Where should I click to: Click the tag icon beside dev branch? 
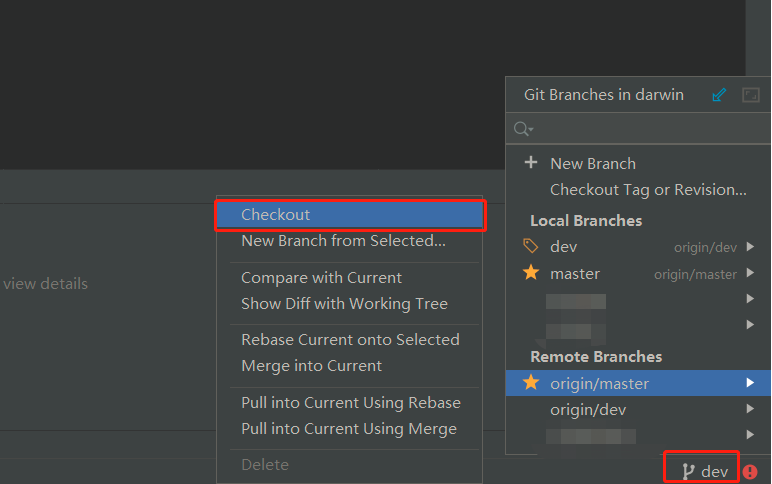point(531,246)
